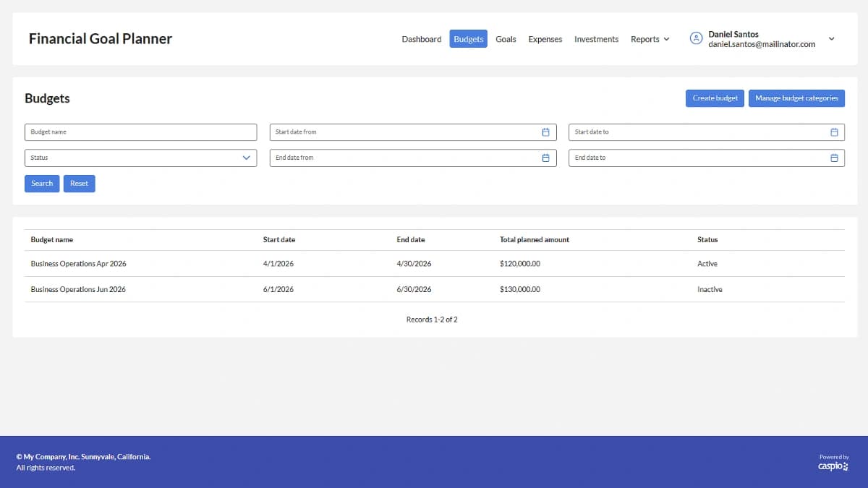The image size is (868, 488).
Task: Expand the user account chevron menu
Action: 831,39
